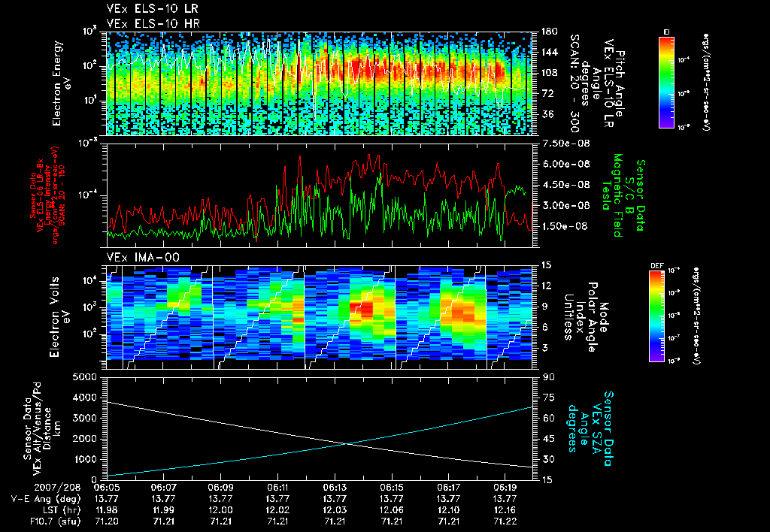Click the 'VEx IMA-00' panel title
The width and height of the screenshot is (770, 532).
[143, 258]
